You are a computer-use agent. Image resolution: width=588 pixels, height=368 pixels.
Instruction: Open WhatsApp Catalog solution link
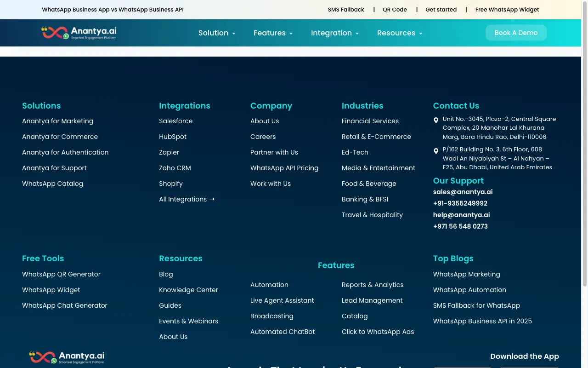[x=52, y=184]
